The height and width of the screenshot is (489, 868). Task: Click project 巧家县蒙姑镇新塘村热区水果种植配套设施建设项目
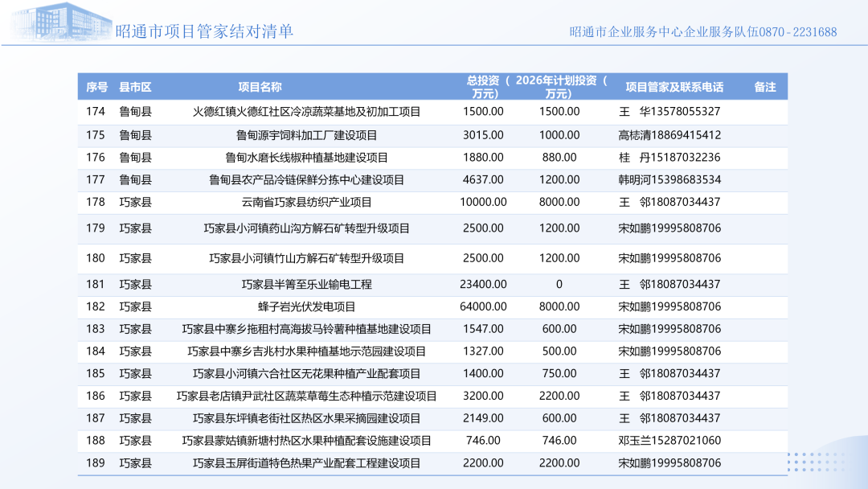[307, 441]
